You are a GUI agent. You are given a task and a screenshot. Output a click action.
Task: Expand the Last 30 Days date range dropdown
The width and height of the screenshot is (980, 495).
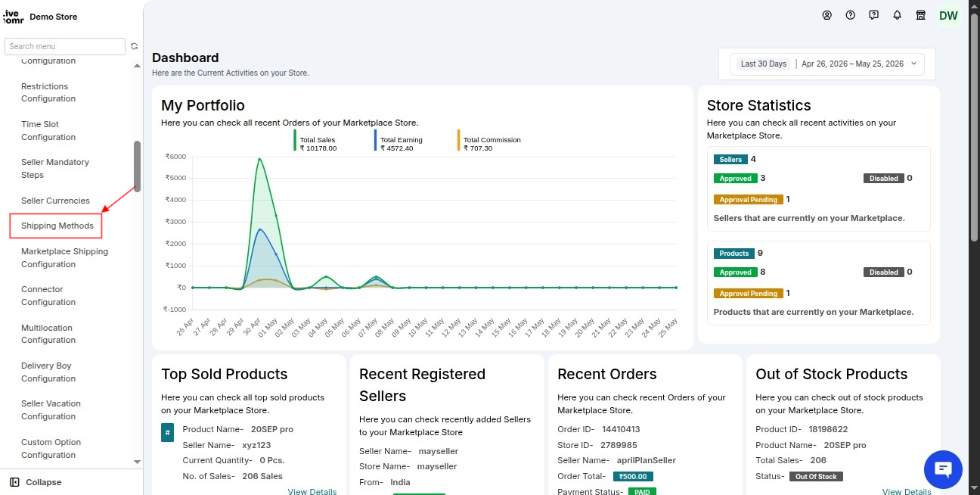[x=827, y=64]
